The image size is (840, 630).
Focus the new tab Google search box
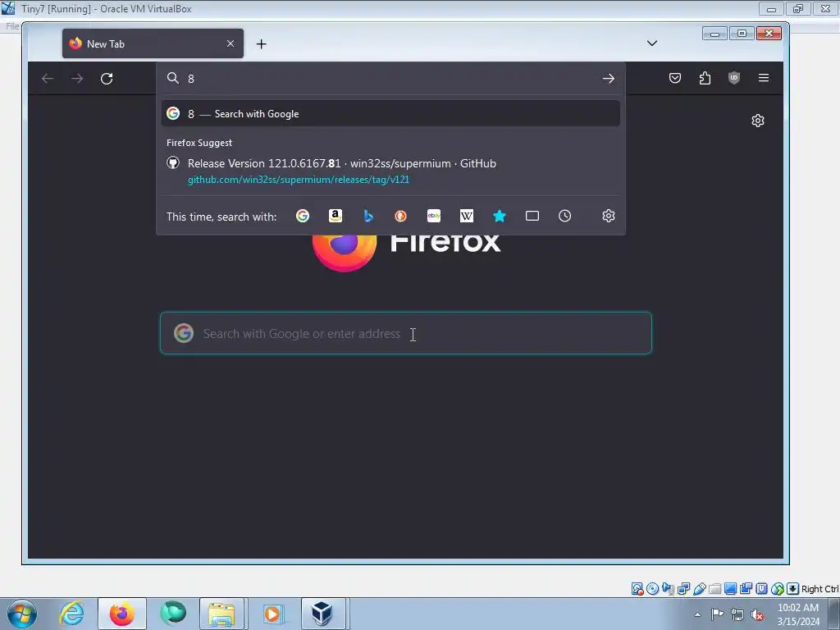405,333
